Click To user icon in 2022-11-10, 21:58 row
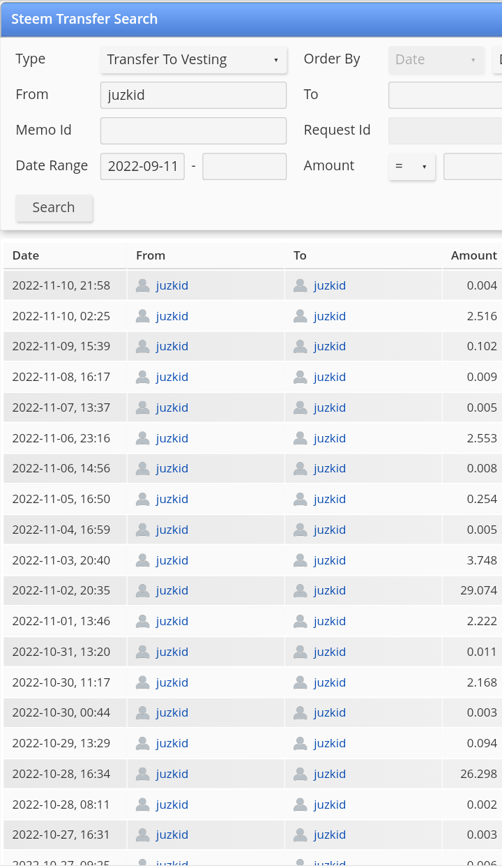 tap(301, 285)
